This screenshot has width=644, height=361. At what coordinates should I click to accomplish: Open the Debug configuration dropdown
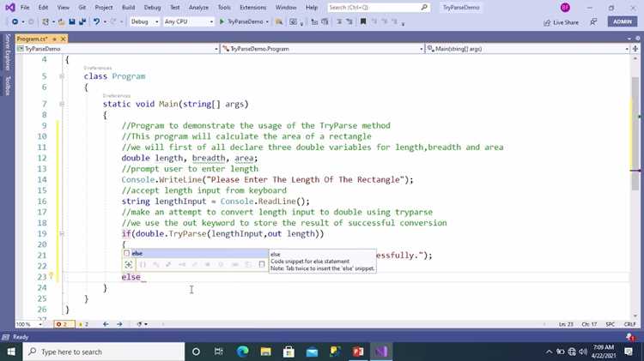[144, 21]
